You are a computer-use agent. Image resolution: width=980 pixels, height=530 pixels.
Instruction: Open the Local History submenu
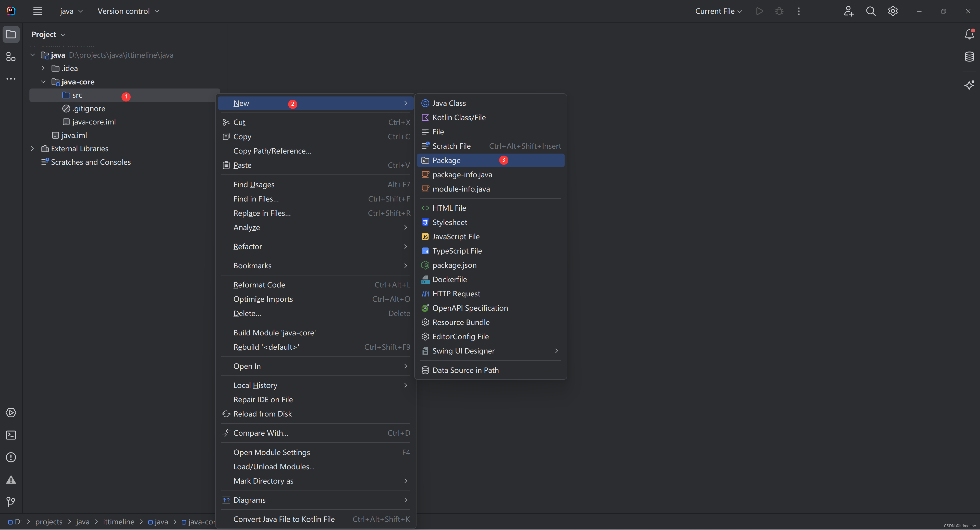[315, 385]
